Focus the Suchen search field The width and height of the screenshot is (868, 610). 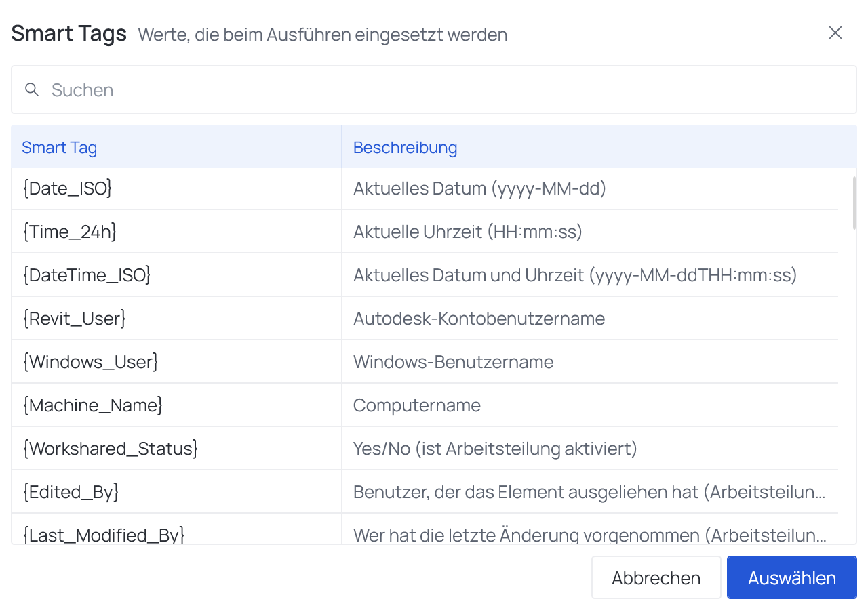[x=434, y=89]
